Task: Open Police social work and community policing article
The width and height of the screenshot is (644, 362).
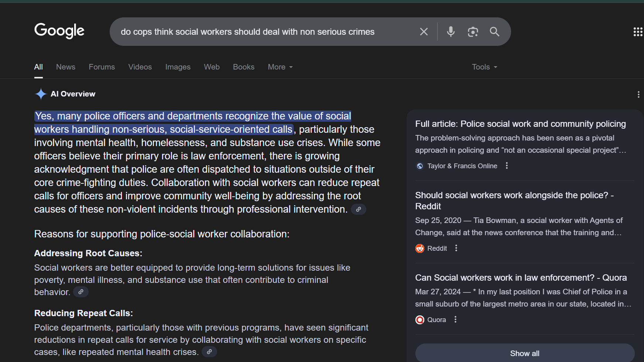Action: coord(520,124)
